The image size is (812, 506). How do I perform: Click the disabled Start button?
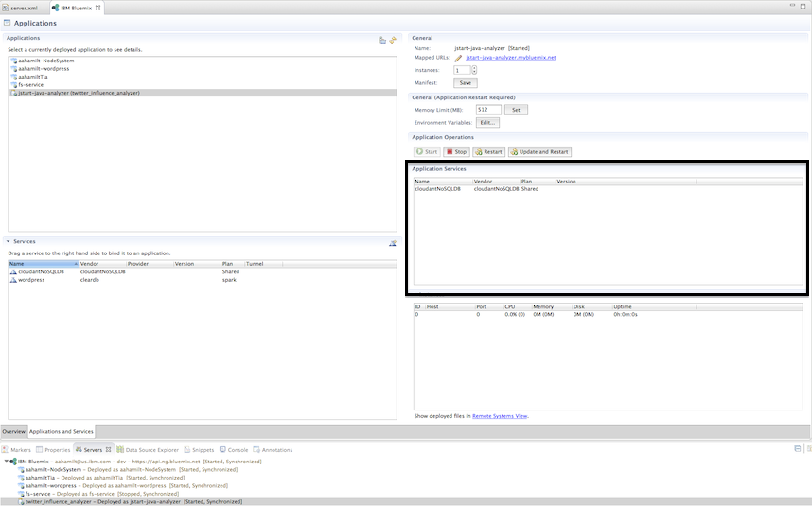point(427,152)
